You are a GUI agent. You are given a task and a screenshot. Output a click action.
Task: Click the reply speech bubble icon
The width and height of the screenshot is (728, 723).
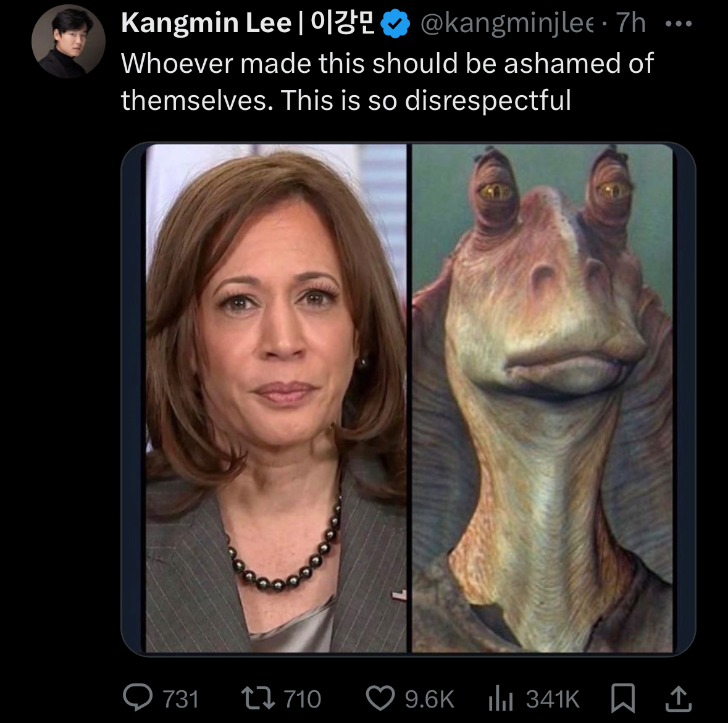click(x=137, y=698)
